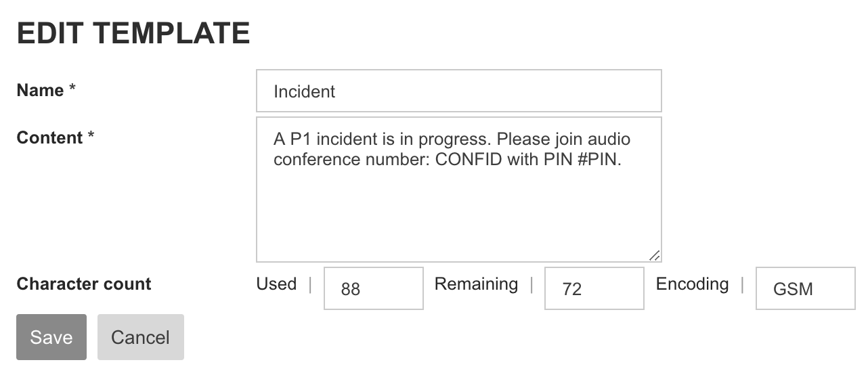Click empty space inside the Content textarea
Viewport: 868px width, 375px height.
pyautogui.click(x=458, y=217)
